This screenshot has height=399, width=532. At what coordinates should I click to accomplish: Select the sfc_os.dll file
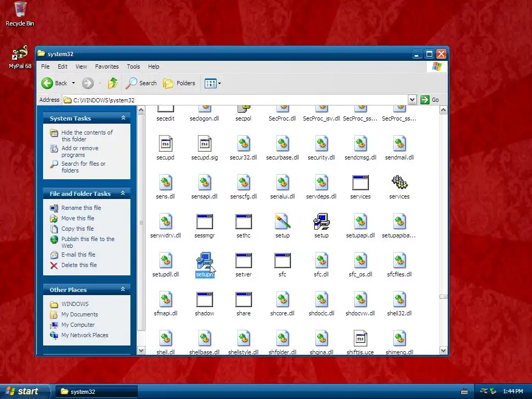(x=361, y=265)
